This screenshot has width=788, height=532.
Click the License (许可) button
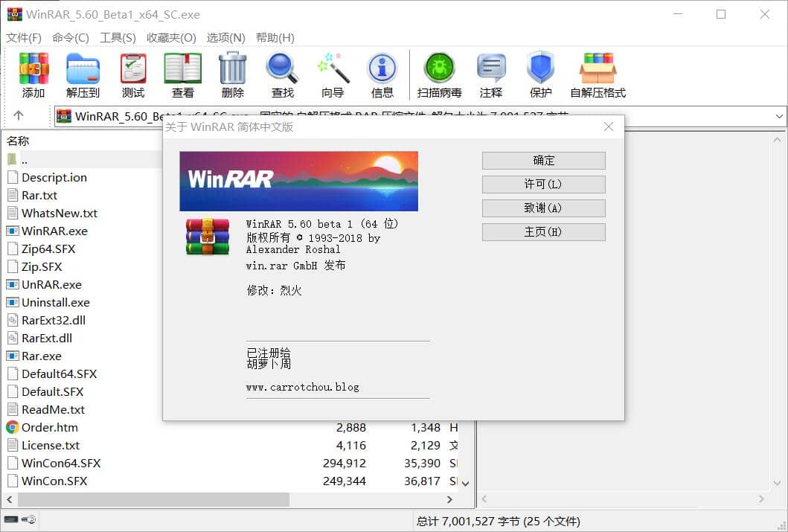pos(543,185)
